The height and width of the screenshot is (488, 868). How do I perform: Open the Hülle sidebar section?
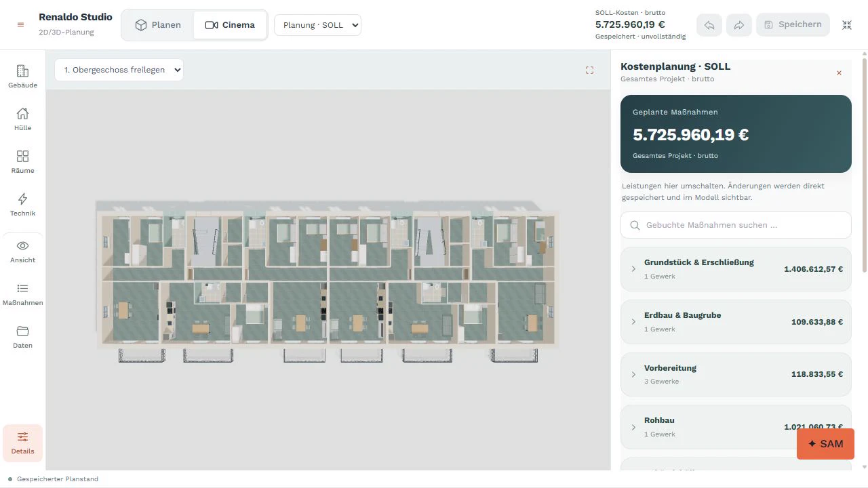[22, 119]
